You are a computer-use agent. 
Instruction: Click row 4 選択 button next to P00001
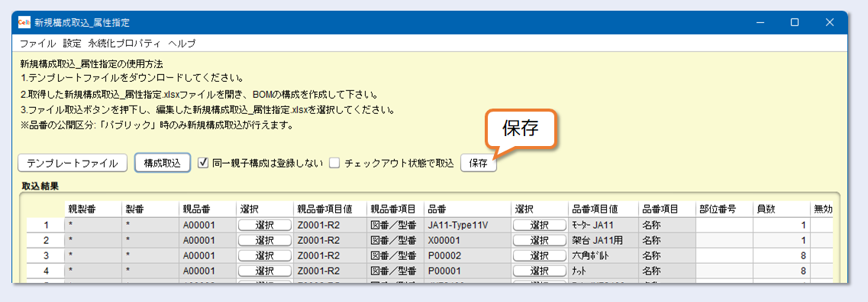539,271
